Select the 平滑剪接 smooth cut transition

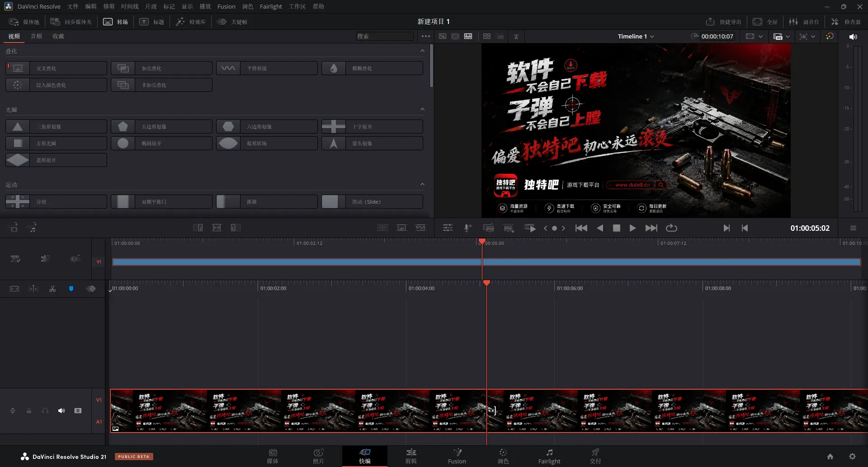click(x=267, y=68)
